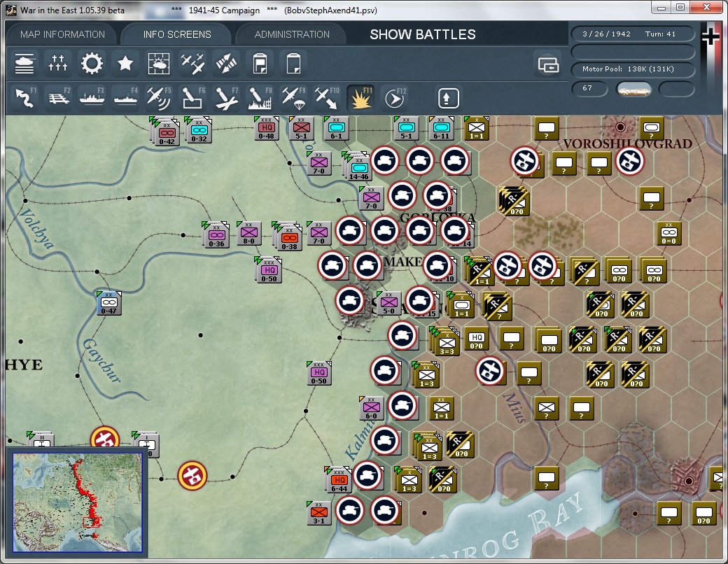The width and height of the screenshot is (728, 564).
Task: Select the purple unit labeled 6-0
Action: click(372, 409)
